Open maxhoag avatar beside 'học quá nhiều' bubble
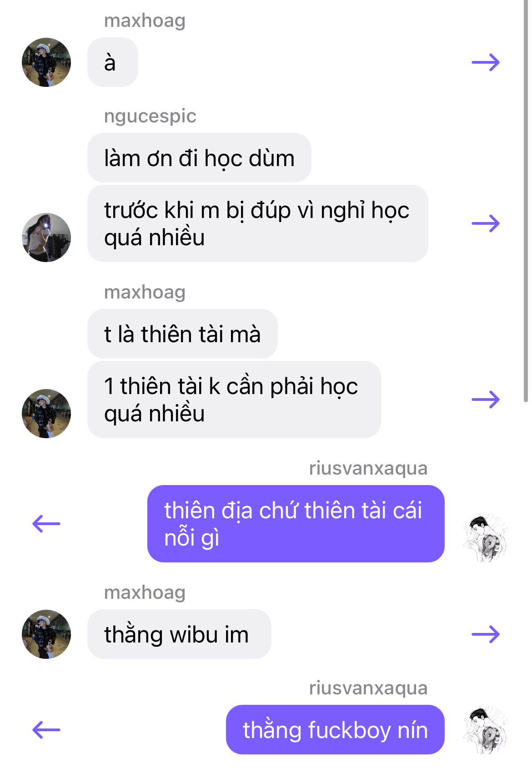Viewport: 532px width, 774px height. pyautogui.click(x=46, y=414)
